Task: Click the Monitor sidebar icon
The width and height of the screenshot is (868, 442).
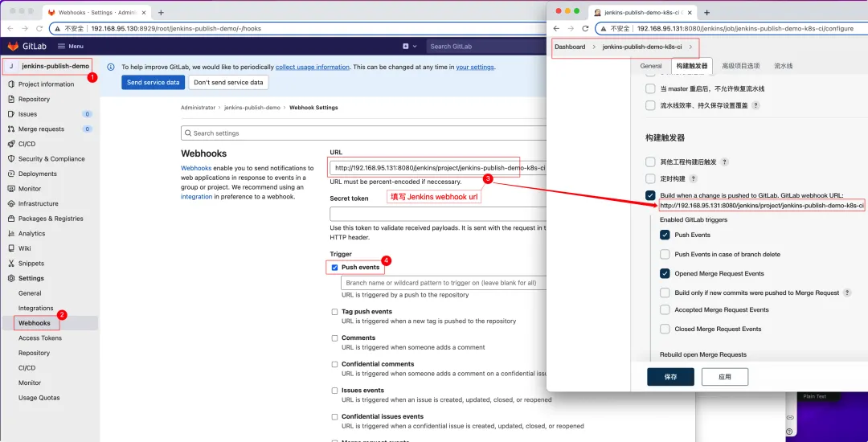Action: pyautogui.click(x=12, y=189)
